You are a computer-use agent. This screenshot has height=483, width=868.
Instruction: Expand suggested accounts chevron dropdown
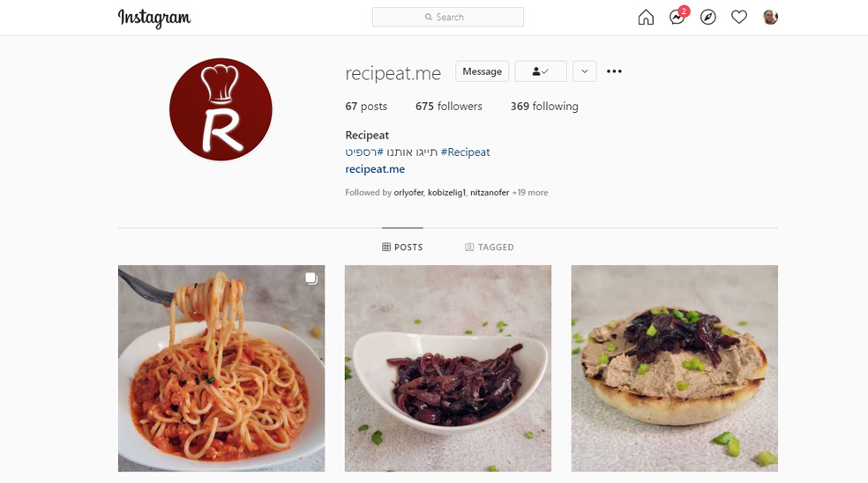(585, 71)
